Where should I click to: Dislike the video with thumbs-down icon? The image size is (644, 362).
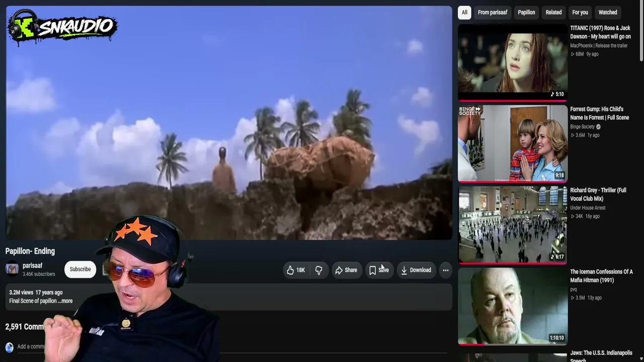[x=318, y=270]
